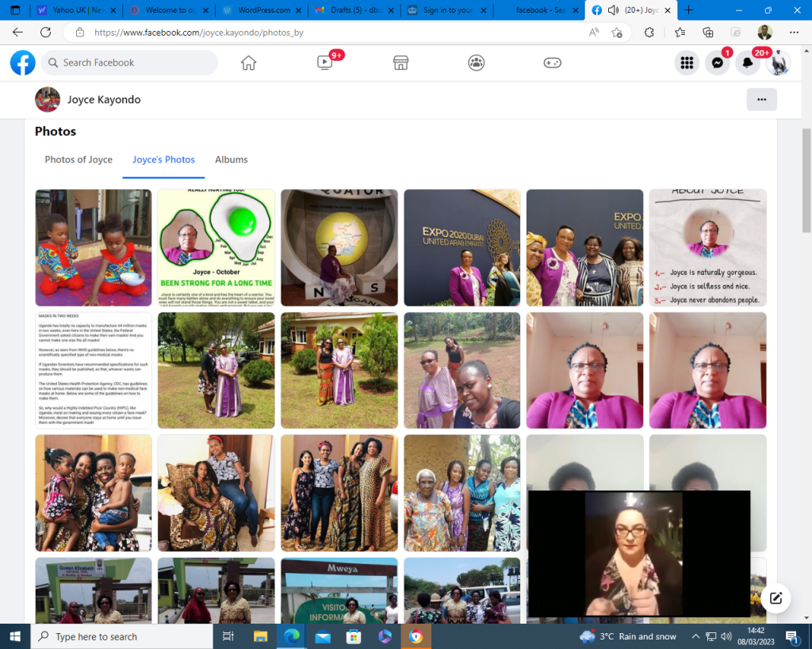812x649 pixels.
Task: Open Windows taskbar File Explorer
Action: tap(260, 636)
